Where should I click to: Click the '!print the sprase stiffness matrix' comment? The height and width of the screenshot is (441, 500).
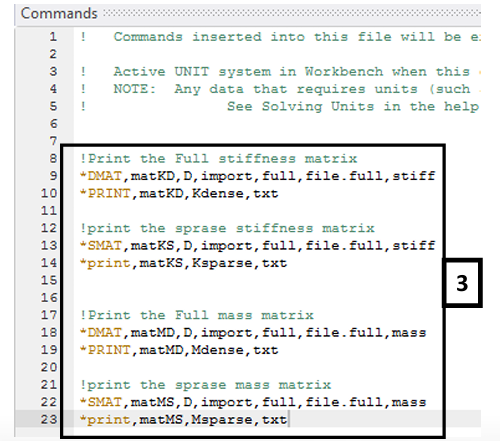coord(227,228)
